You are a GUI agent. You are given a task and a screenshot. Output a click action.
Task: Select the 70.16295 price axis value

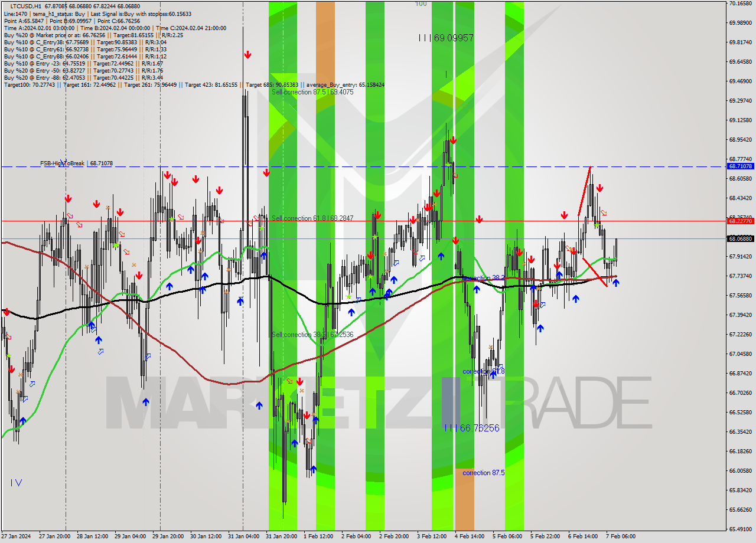coord(741,4)
